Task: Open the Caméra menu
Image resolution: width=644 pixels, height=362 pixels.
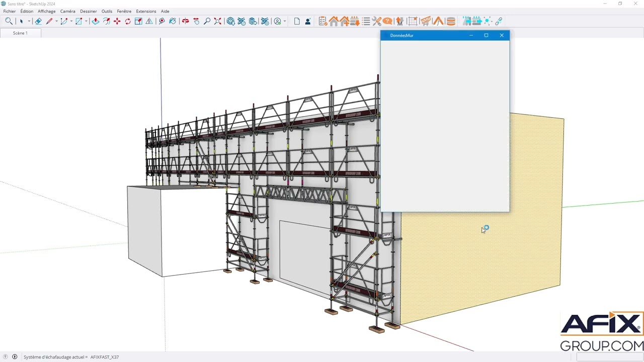Action: [x=67, y=11]
